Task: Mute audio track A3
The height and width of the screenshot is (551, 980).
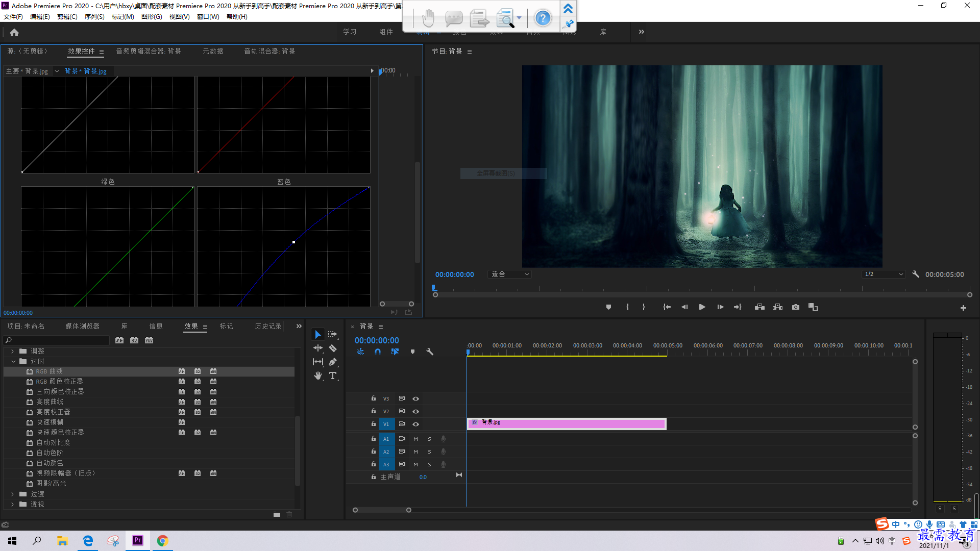Action: tap(415, 464)
